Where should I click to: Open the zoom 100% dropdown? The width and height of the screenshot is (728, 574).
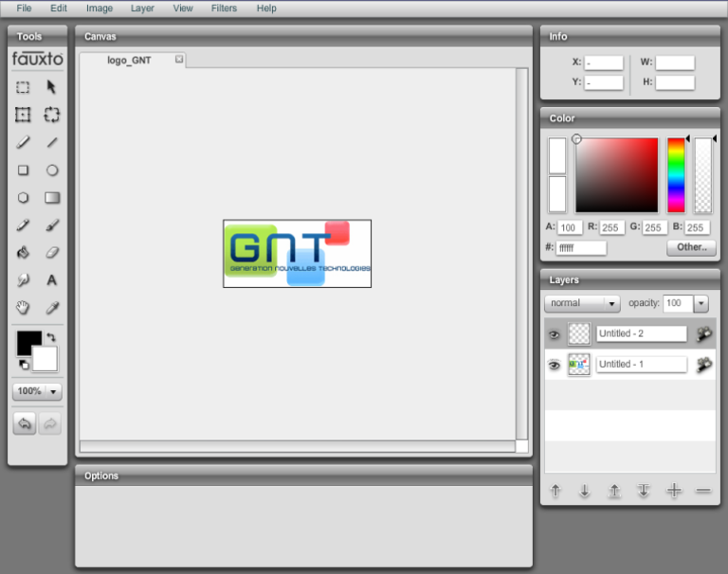[x=37, y=391]
